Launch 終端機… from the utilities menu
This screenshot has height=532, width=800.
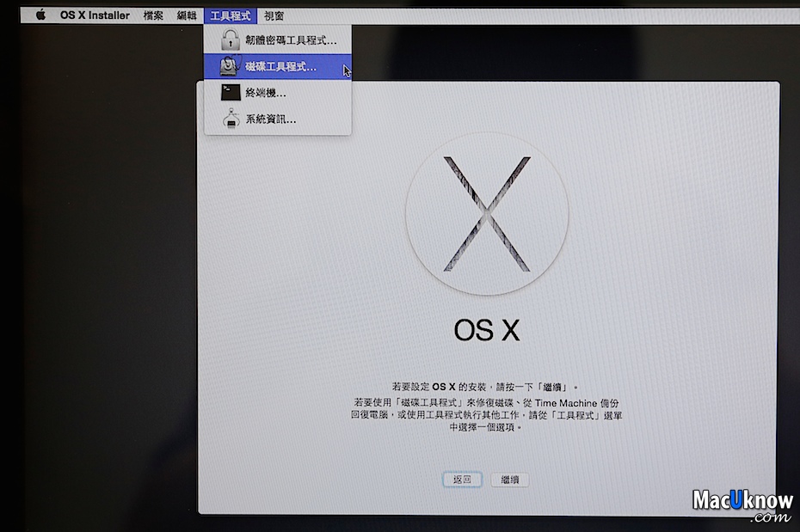pyautogui.click(x=278, y=93)
